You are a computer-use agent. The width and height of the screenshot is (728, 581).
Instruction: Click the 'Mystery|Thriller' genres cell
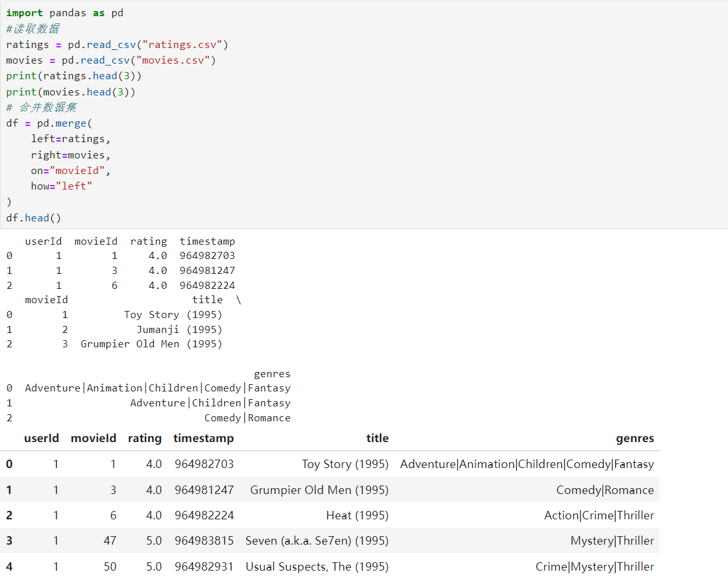[x=612, y=541]
